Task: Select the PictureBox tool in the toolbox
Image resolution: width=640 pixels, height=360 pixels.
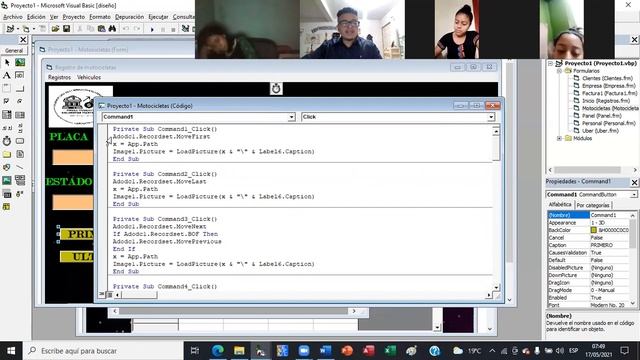Action: click(20, 62)
